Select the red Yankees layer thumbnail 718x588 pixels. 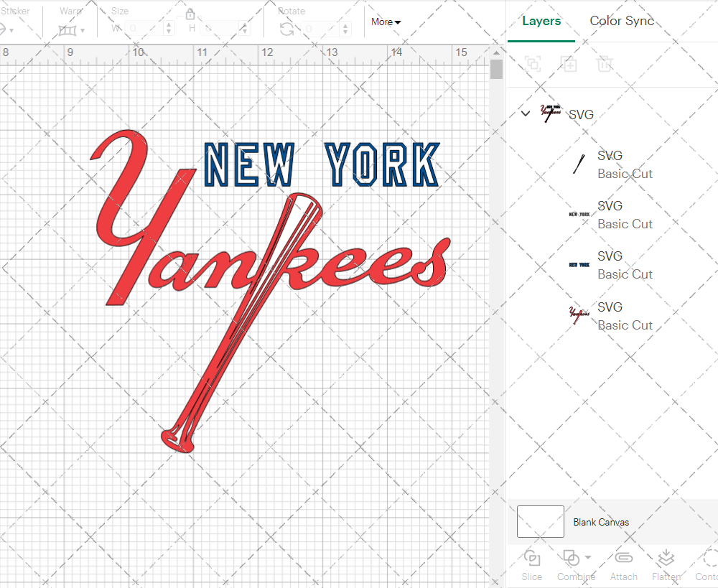point(579,315)
